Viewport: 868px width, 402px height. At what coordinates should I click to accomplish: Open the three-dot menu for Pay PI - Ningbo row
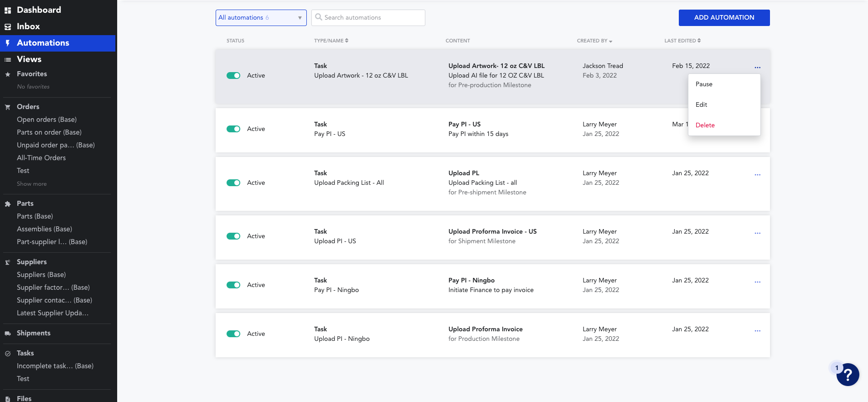click(x=757, y=282)
